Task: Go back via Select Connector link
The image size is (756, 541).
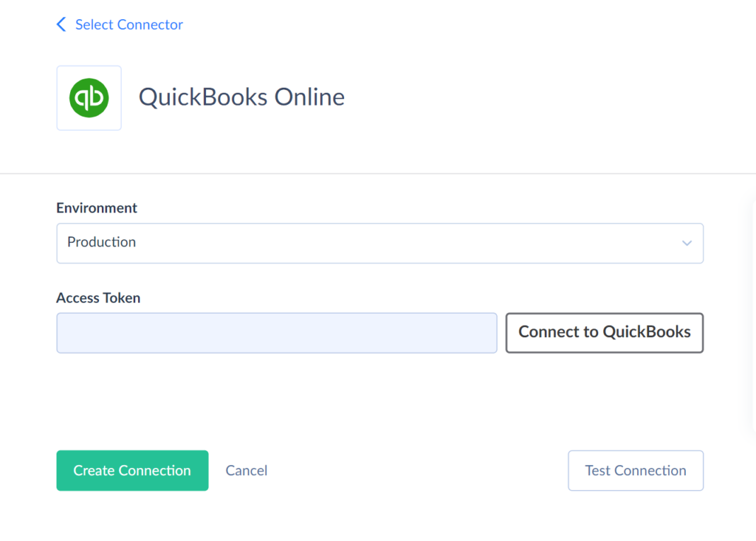Action: [x=129, y=25]
